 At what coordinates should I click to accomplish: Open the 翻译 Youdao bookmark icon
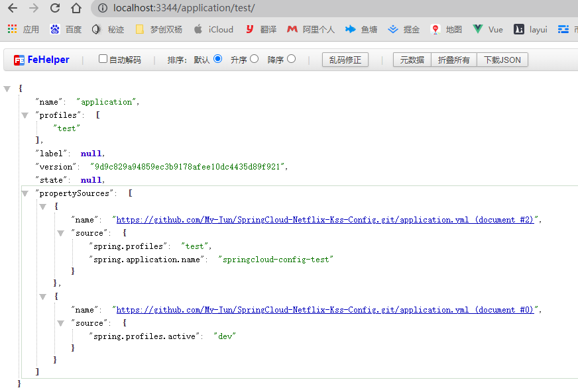point(249,29)
